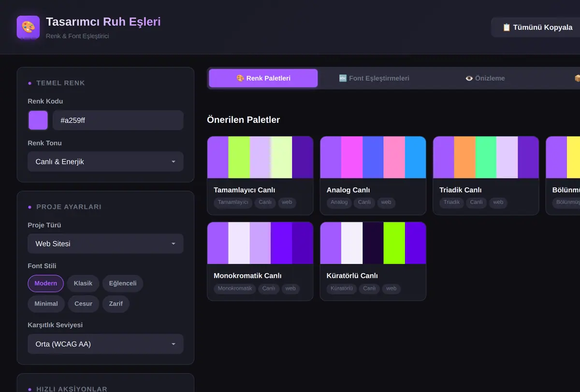Image resolution: width=580 pixels, height=392 pixels.
Task: Toggle the Zarif font style chip
Action: (x=116, y=304)
